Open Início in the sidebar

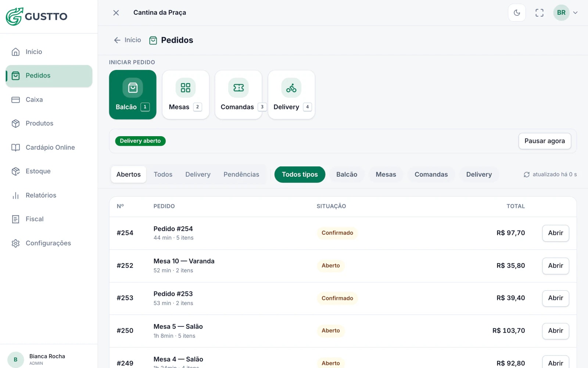pyautogui.click(x=49, y=52)
